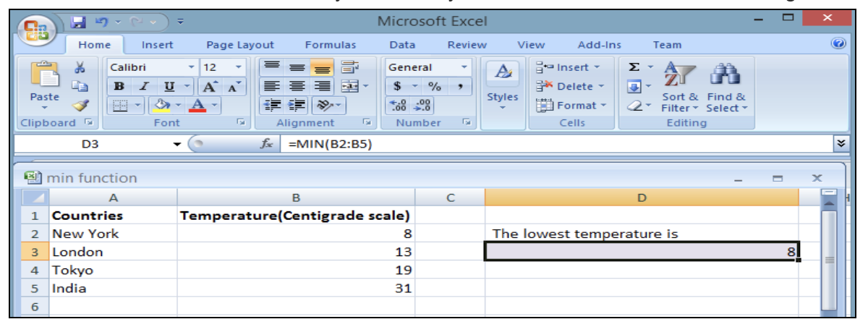
Task: Align text left
Action: click(x=271, y=86)
